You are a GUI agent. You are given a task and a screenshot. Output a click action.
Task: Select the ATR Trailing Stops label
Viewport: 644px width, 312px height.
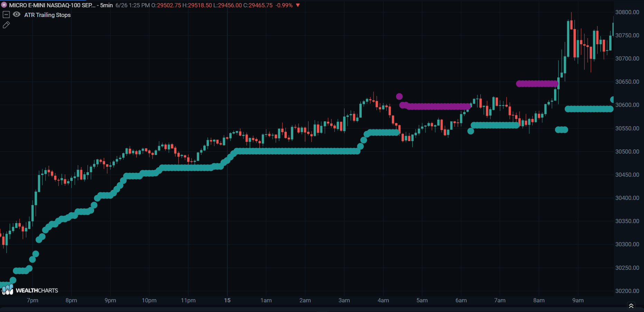click(x=47, y=15)
